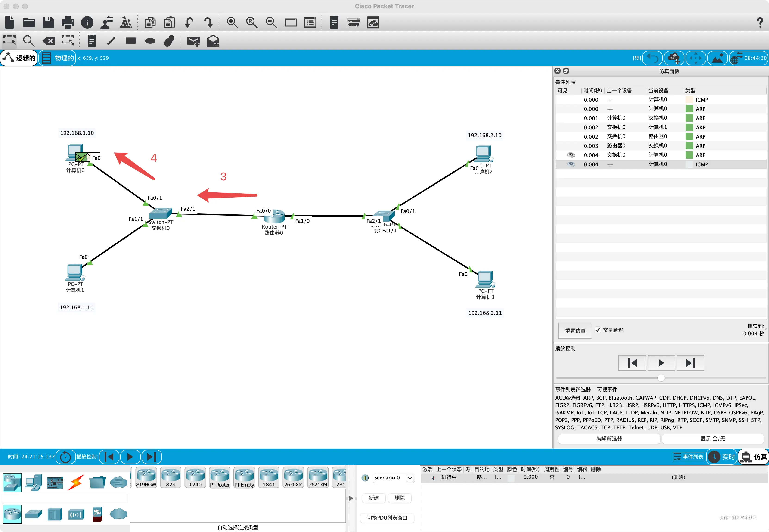Adjust the simulation speed slider

661,378
